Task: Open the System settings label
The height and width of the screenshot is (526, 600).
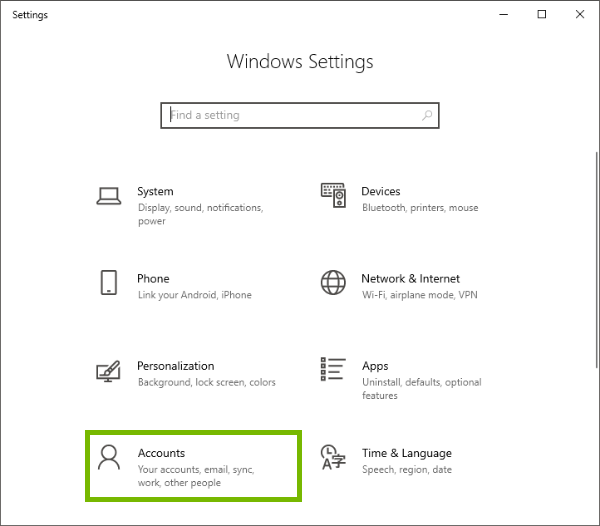Action: [x=155, y=191]
